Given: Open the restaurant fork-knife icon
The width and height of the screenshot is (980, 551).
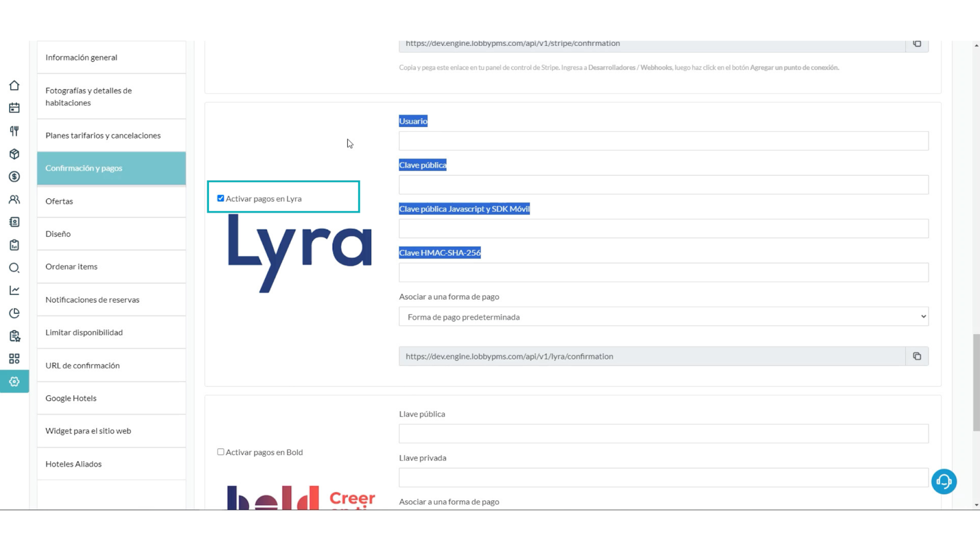Looking at the screenshot, I should [x=14, y=131].
